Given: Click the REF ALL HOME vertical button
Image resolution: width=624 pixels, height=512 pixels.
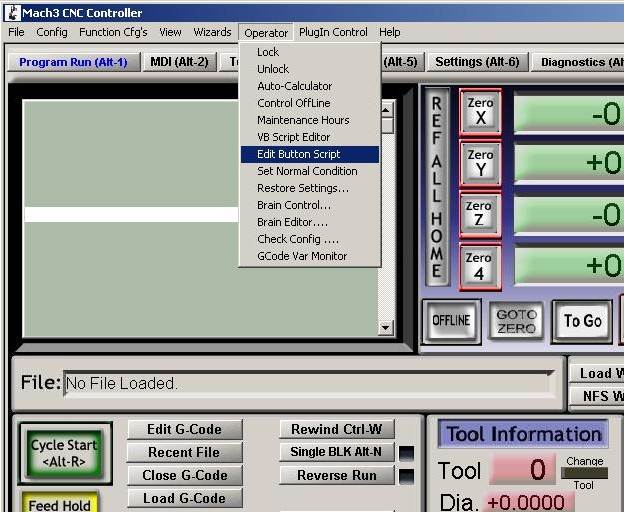Looking at the screenshot, I should coord(436,187).
